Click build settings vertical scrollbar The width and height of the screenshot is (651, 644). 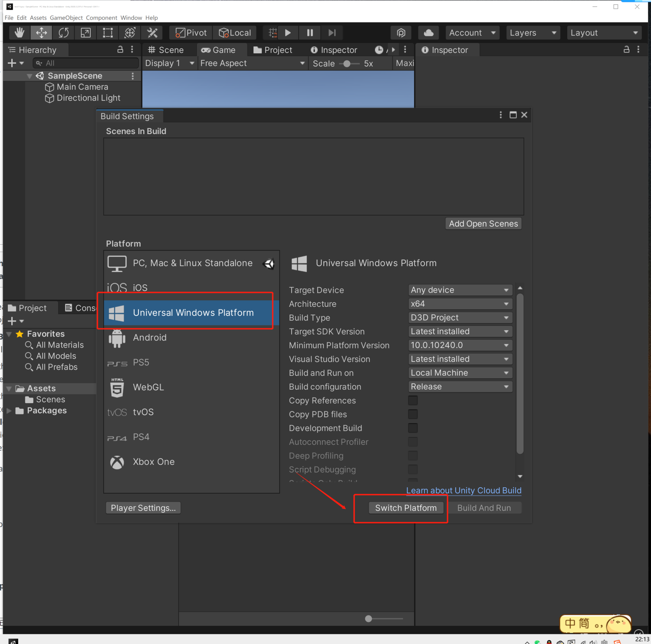(520, 374)
